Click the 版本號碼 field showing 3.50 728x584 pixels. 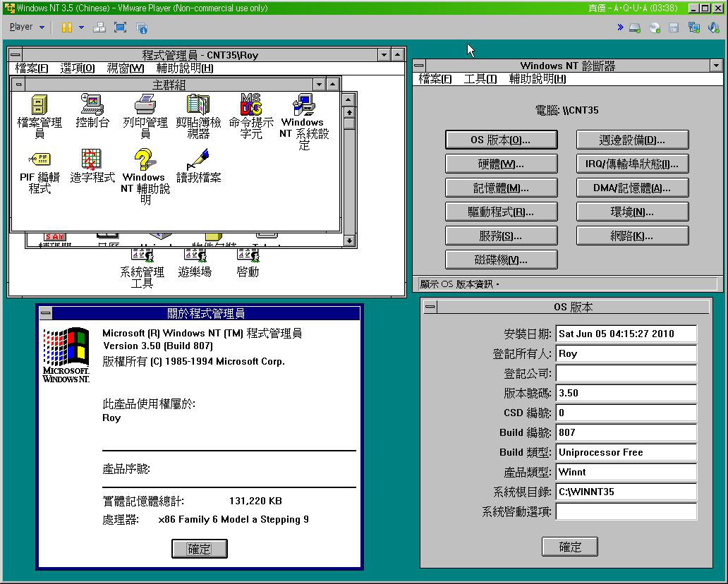pyautogui.click(x=626, y=393)
